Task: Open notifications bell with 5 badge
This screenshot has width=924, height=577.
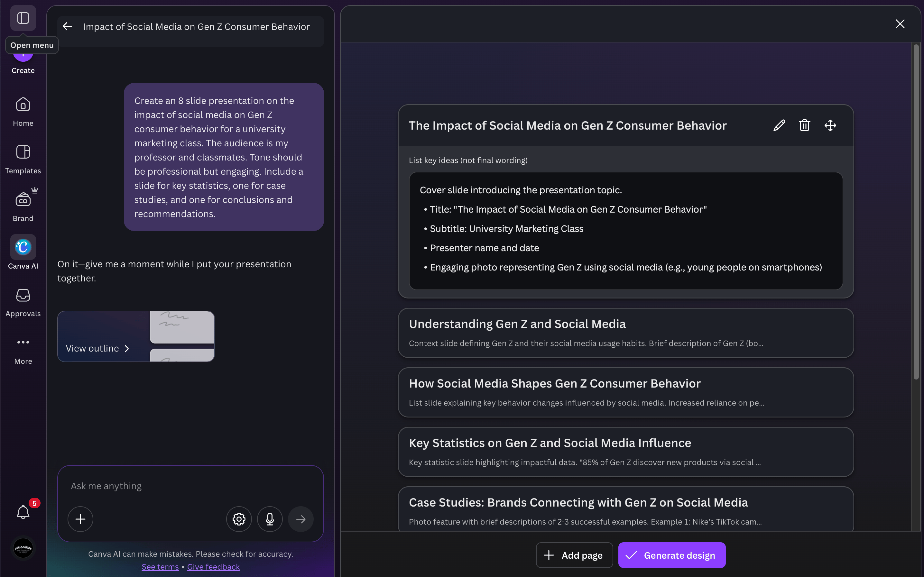Action: 23,512
